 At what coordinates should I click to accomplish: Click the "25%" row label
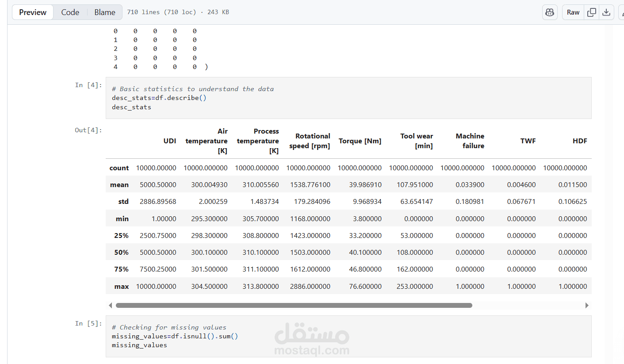point(122,236)
